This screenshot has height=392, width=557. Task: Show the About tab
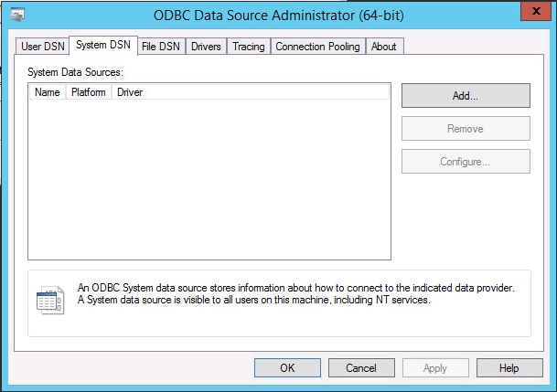(x=384, y=47)
